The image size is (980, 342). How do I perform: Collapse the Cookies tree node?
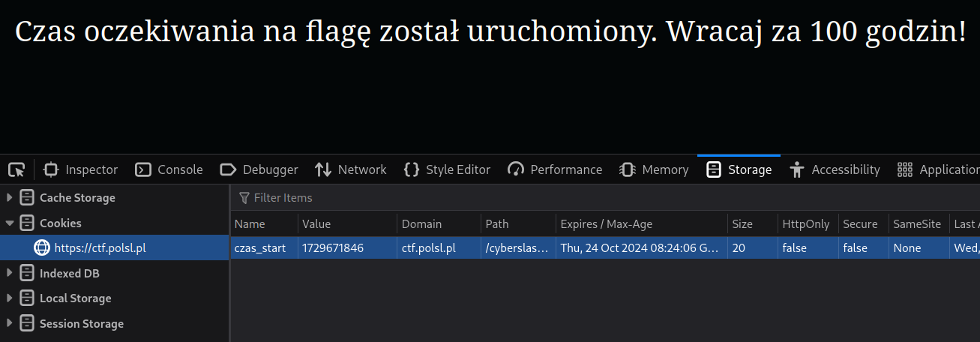10,223
